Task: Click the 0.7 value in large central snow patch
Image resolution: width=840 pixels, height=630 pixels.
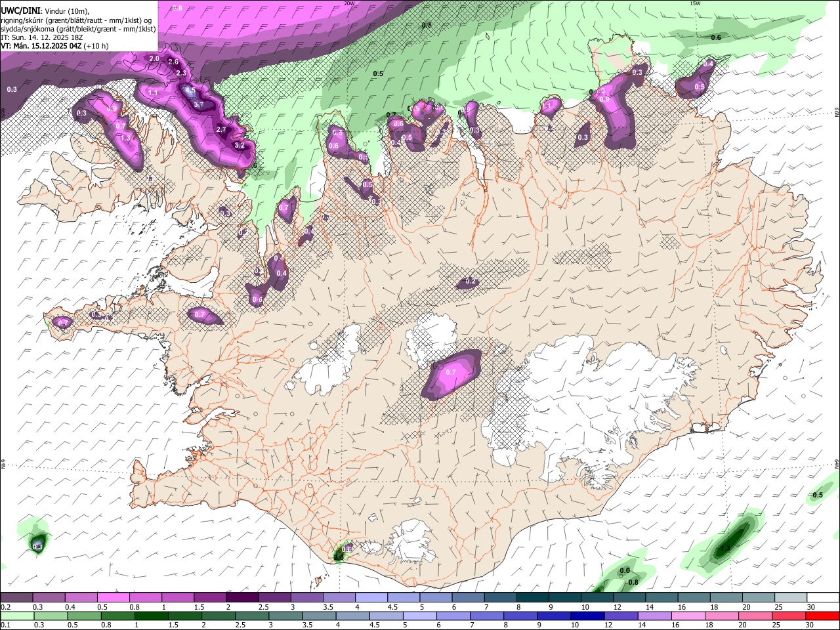Action: [451, 372]
